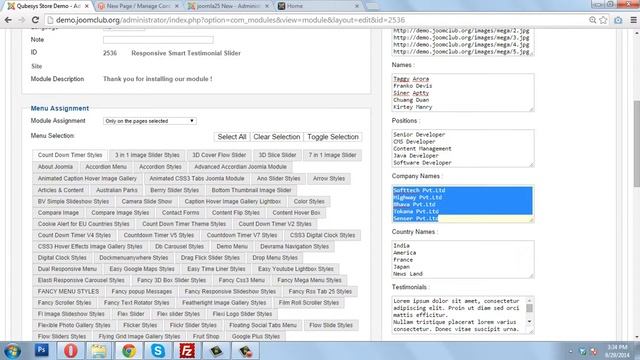Click the browser forward arrow

click(x=21, y=20)
